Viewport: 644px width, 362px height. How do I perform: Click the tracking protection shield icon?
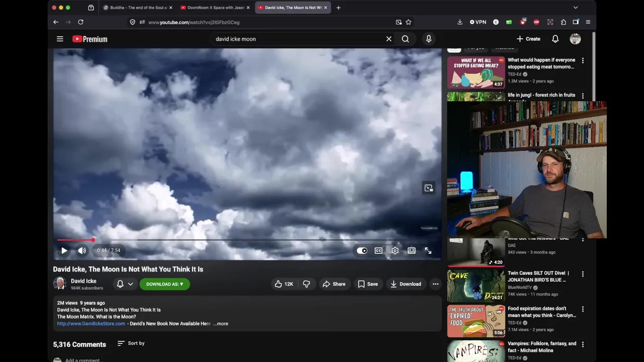point(132,22)
